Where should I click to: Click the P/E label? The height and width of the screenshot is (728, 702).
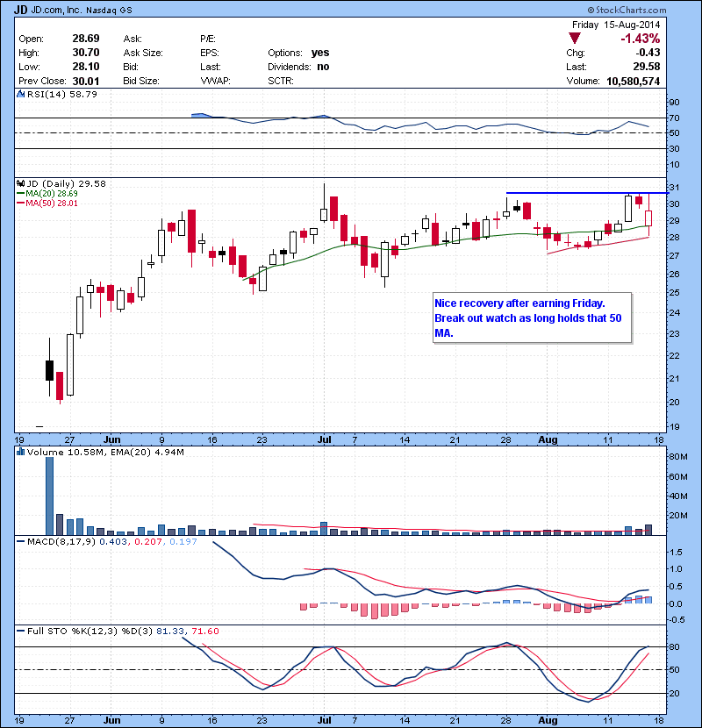(x=208, y=39)
